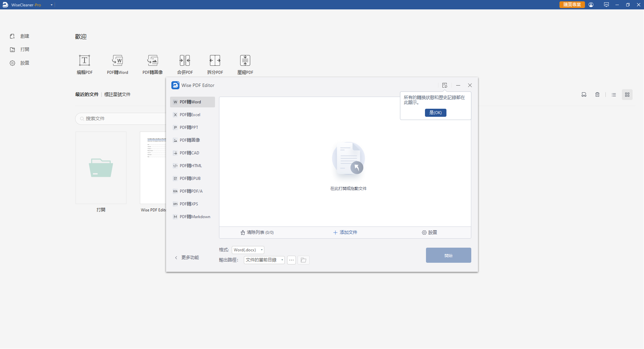This screenshot has height=349, width=644.
Task: Click 清除列表 (0/0)
Action: 257,233
